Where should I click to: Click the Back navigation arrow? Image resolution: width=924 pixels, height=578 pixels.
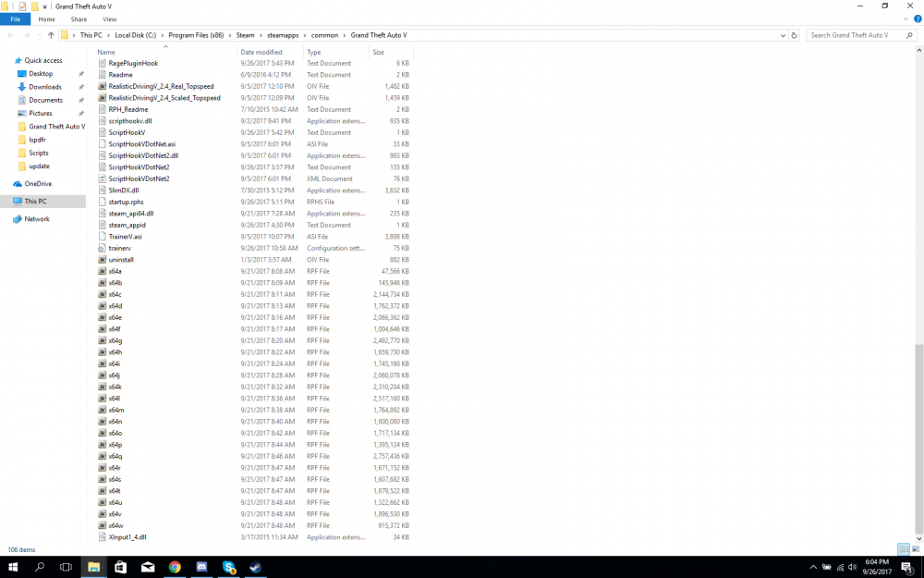pos(10,35)
